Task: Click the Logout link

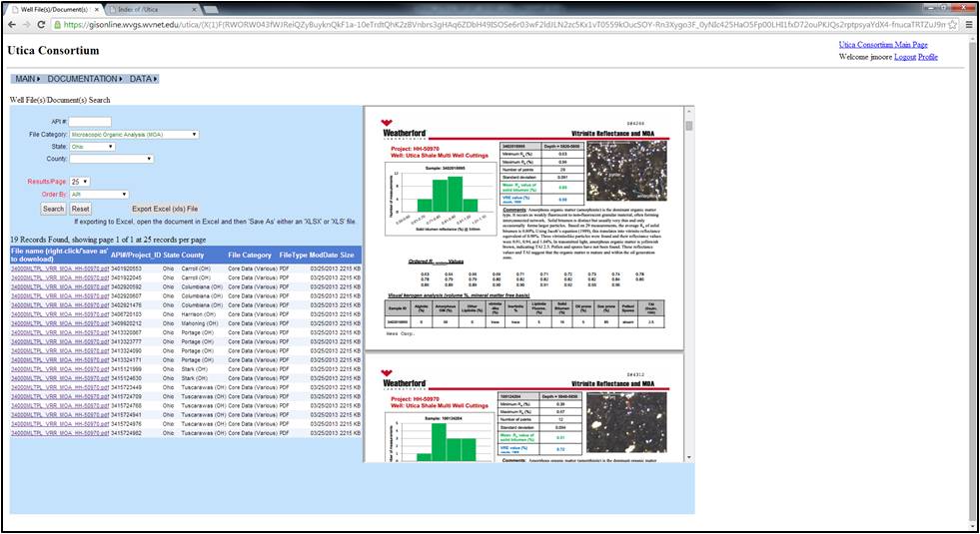Action: (904, 57)
